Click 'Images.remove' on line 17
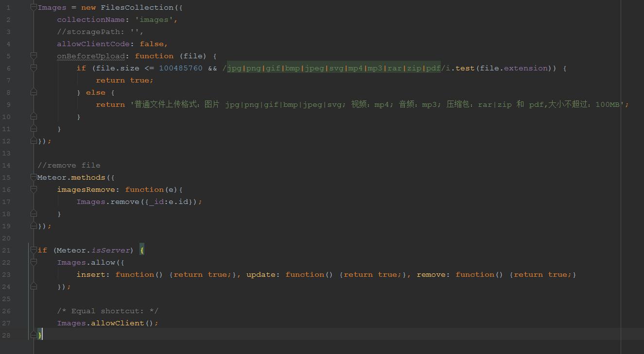644x354 pixels. pyautogui.click(x=108, y=202)
